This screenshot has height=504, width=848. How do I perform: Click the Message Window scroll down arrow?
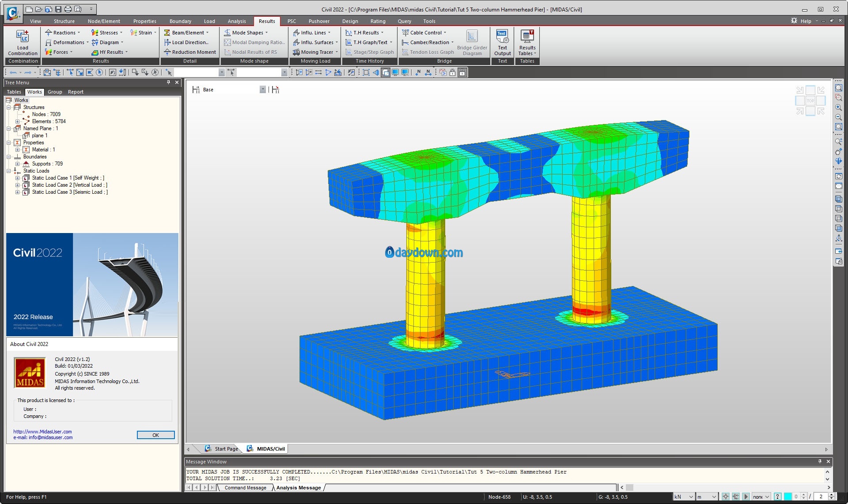point(827,479)
